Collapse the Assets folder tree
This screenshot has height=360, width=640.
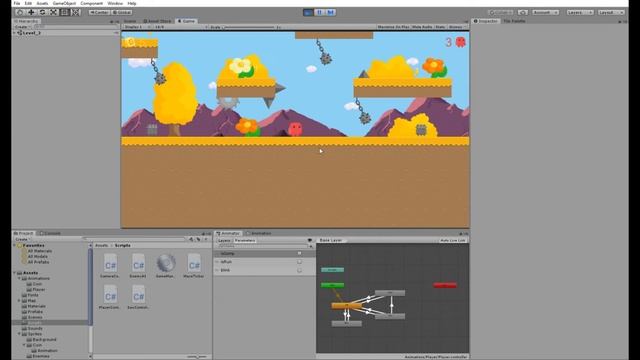[x=15, y=273]
